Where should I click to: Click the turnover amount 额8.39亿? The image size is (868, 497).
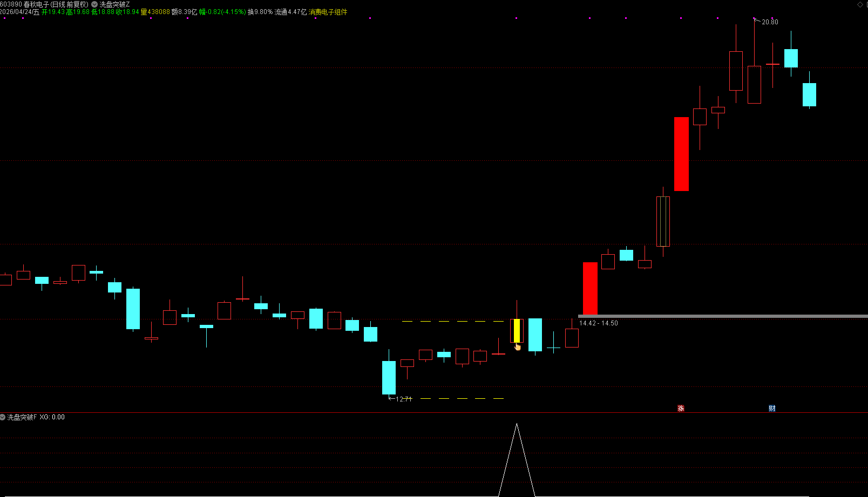(x=184, y=12)
